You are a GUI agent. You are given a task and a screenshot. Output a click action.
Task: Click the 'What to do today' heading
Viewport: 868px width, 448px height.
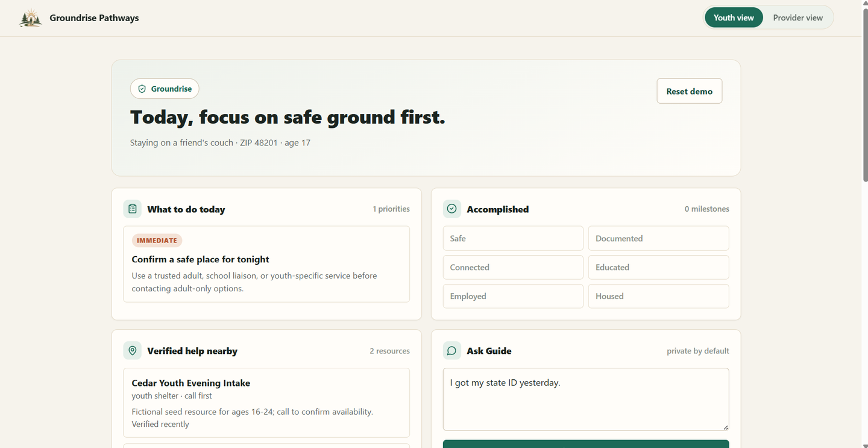[x=186, y=209]
